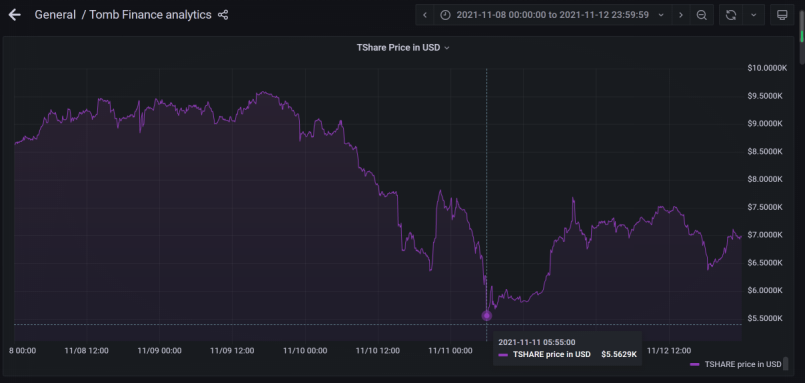Click the 11/12 12:00 axis label
This screenshot has width=805, height=383.
tap(668, 351)
